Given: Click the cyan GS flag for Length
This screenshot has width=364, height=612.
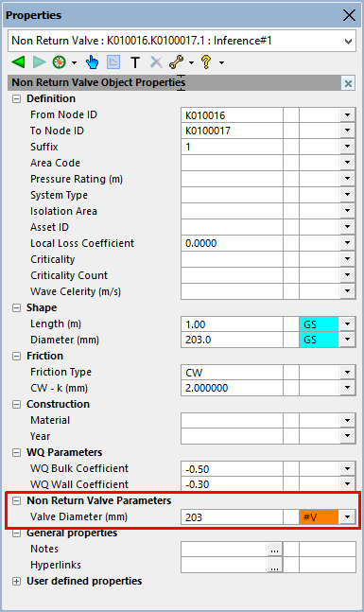Looking at the screenshot, I should tap(319, 323).
